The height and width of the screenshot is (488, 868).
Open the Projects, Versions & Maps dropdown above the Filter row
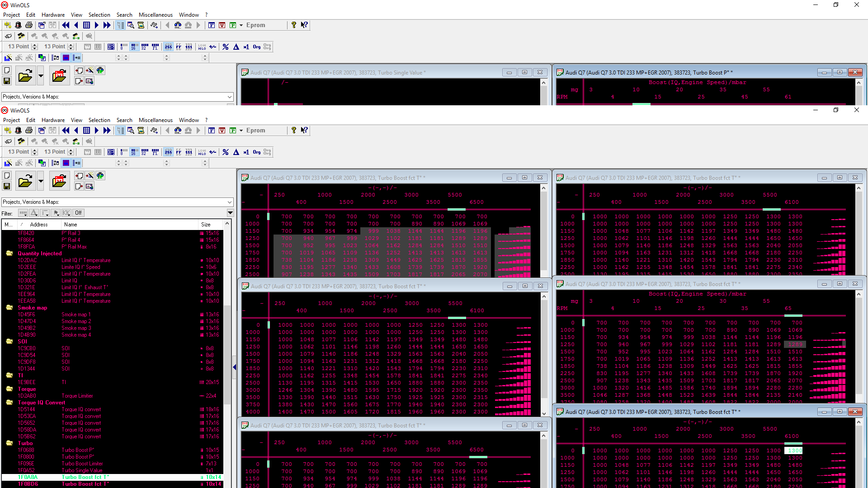click(x=230, y=202)
